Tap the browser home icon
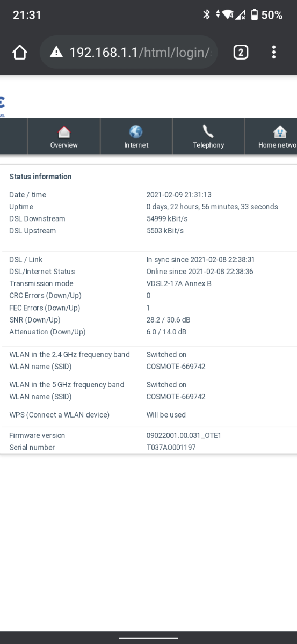The image size is (297, 644). [x=20, y=52]
